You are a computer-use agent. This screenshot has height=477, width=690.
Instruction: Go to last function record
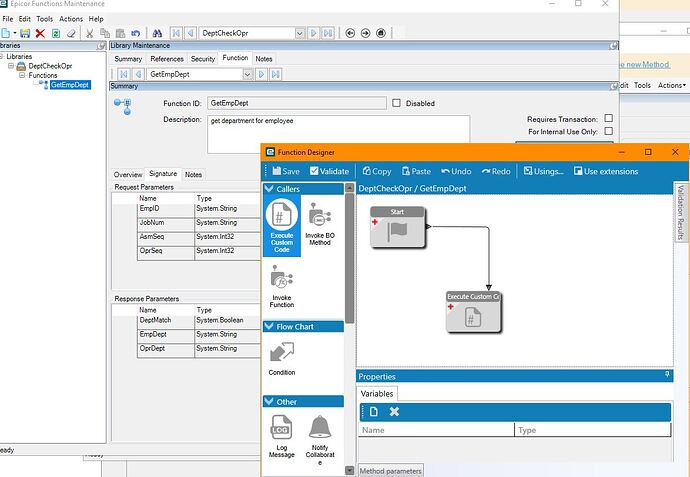[276, 74]
